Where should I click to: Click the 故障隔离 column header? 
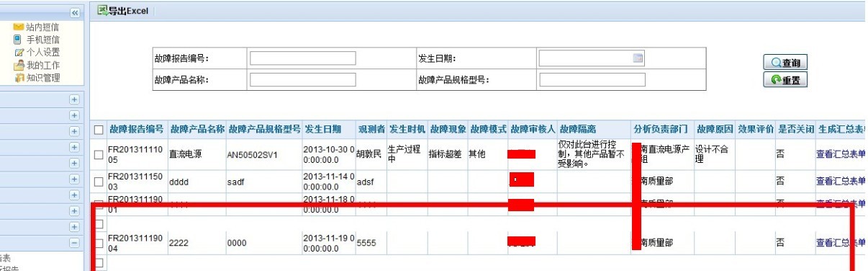tap(578, 130)
